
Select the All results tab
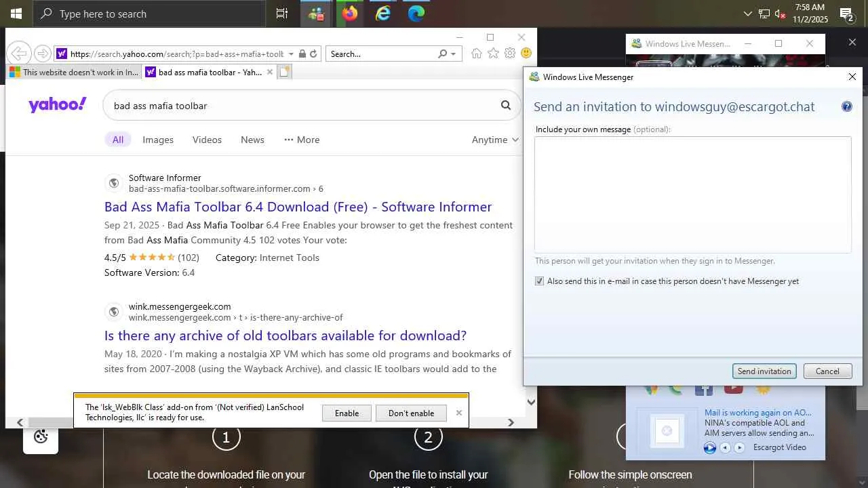118,140
